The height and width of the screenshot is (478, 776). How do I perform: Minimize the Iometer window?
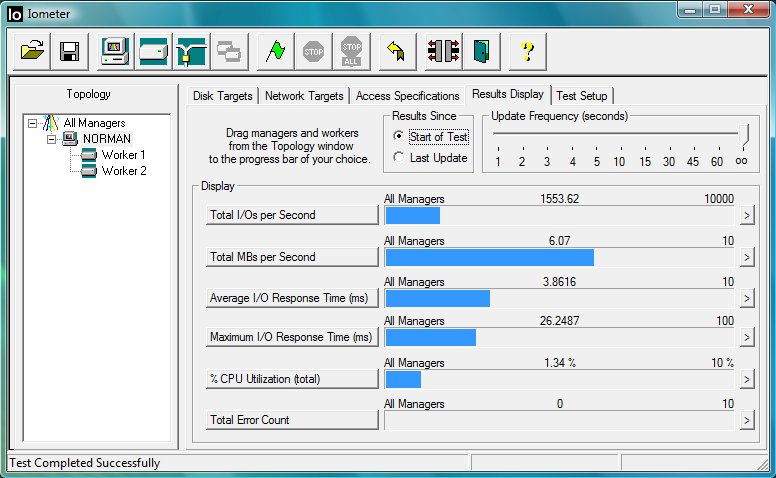pos(691,9)
